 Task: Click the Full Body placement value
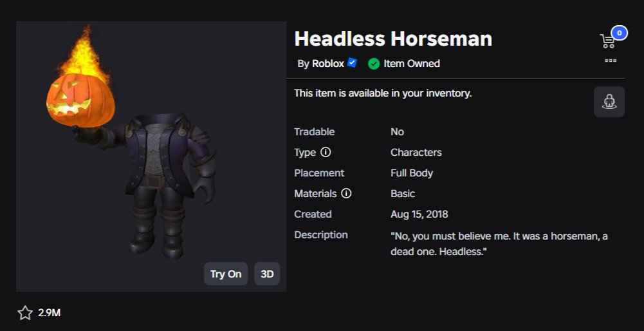[x=412, y=173]
